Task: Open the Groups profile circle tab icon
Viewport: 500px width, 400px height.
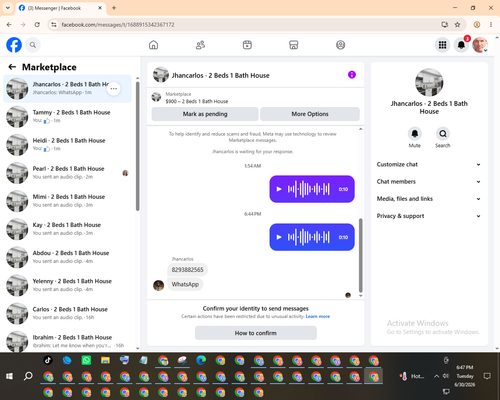Action: pyautogui.click(x=340, y=45)
